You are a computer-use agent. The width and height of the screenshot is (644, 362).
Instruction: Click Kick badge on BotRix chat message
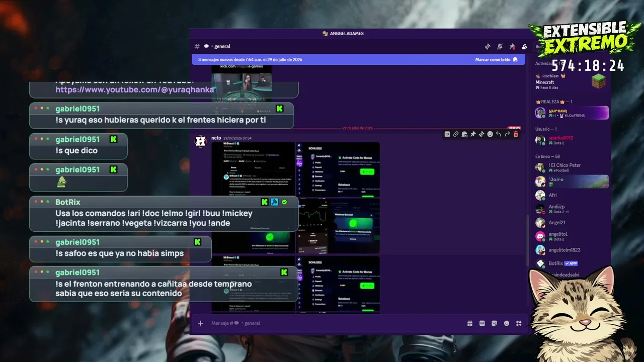pos(265,202)
